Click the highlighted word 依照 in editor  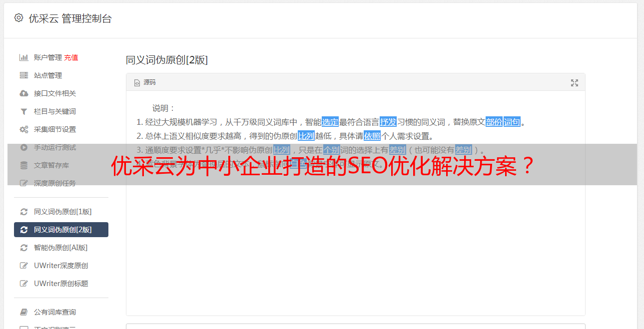[372, 136]
